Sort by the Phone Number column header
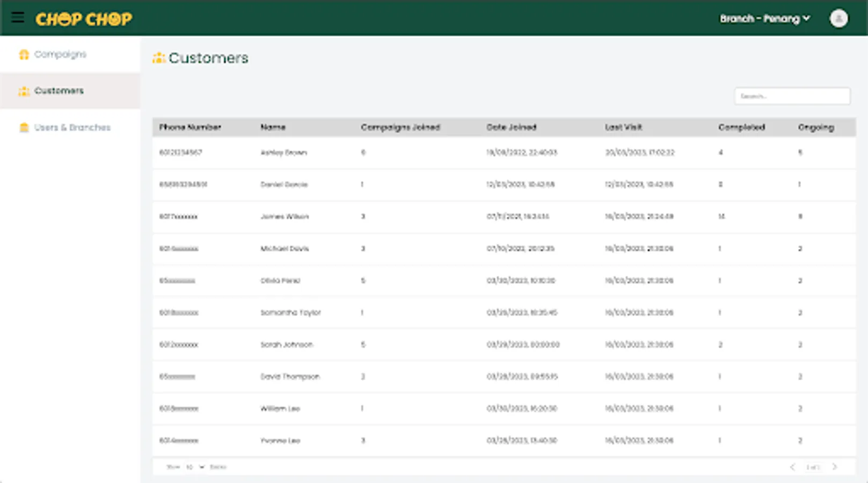The width and height of the screenshot is (868, 483). (190, 127)
